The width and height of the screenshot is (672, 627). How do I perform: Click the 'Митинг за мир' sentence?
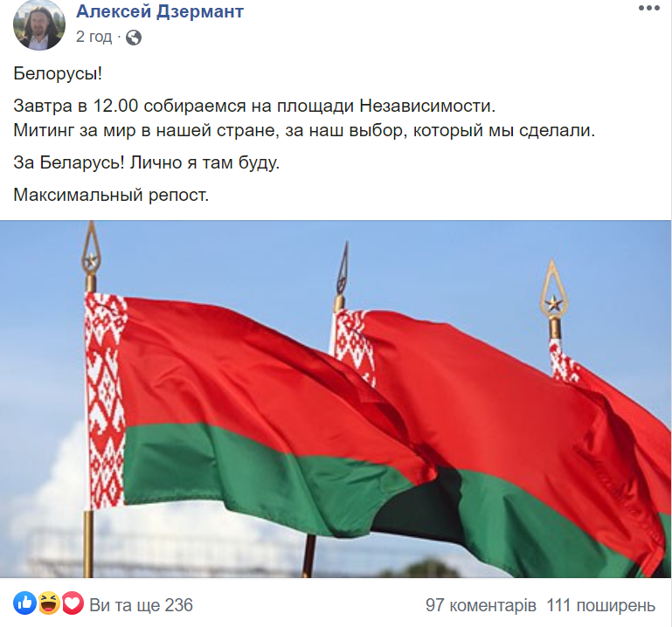[304, 130]
